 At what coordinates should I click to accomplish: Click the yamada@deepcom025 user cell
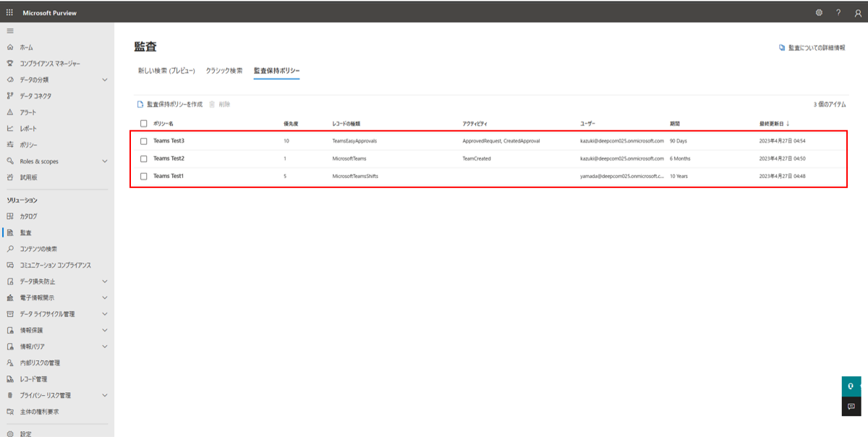622,176
